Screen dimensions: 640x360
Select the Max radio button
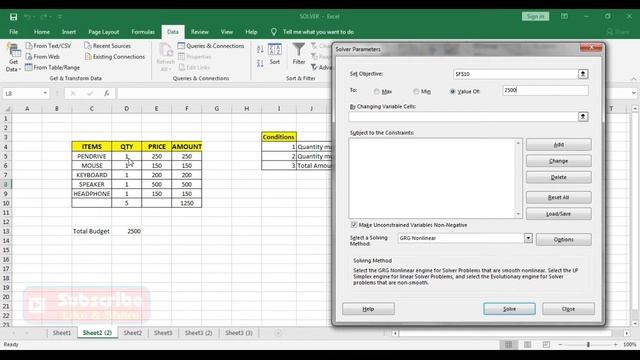point(376,91)
